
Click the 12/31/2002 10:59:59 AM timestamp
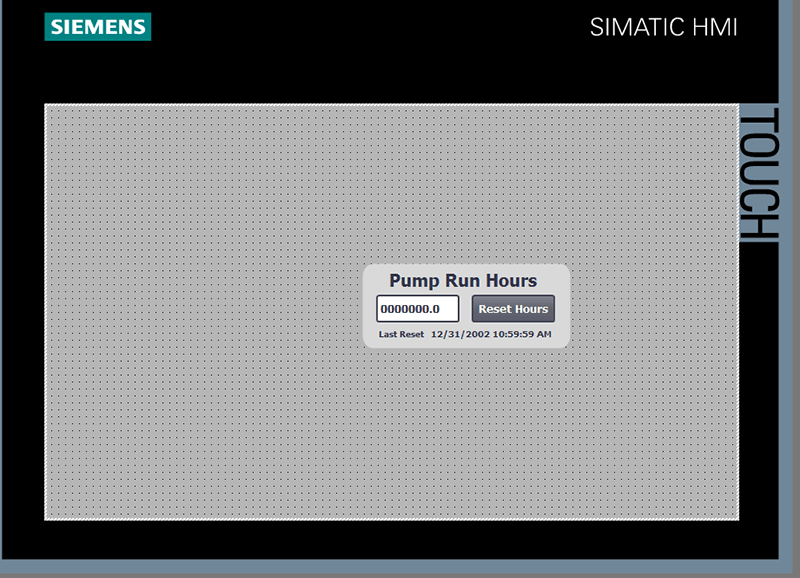pos(491,334)
